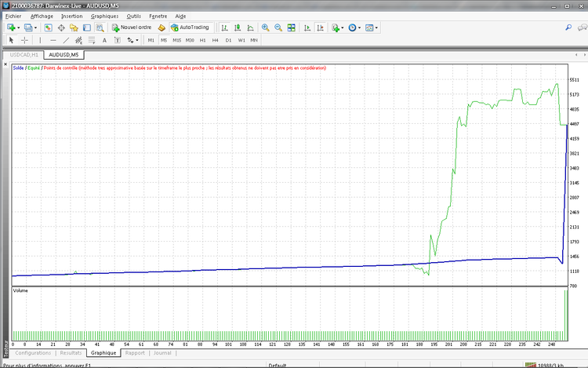Screen dimensions: 588x368
Task: Select the M15 timeframe button
Action: (176, 40)
